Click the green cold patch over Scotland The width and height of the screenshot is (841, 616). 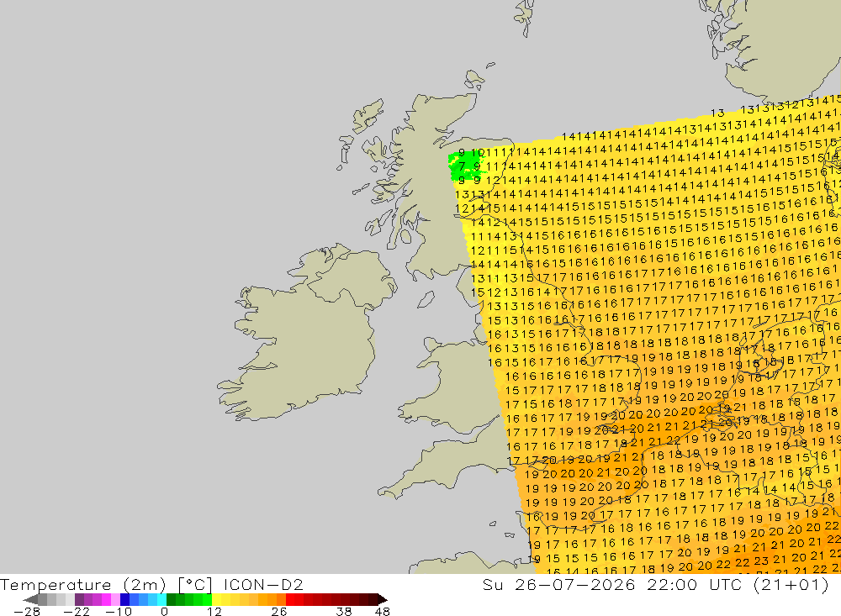click(x=466, y=166)
